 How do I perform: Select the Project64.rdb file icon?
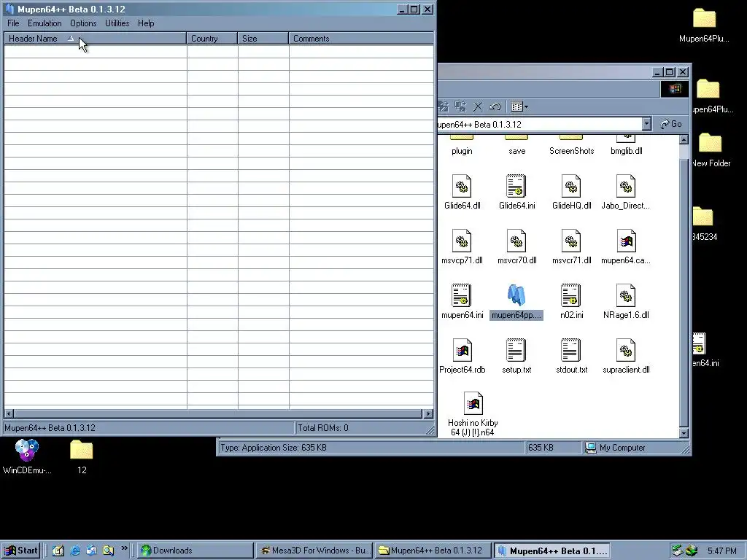tap(462, 351)
